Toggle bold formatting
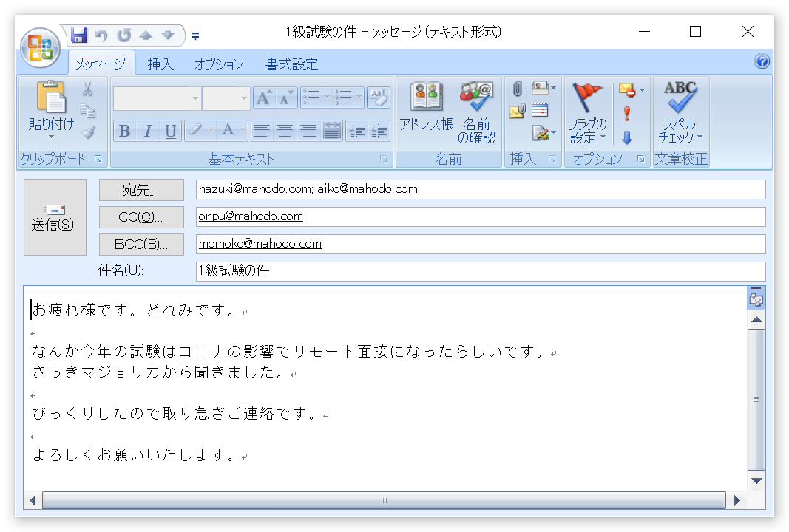The height and width of the screenshot is (532, 789). [123, 131]
